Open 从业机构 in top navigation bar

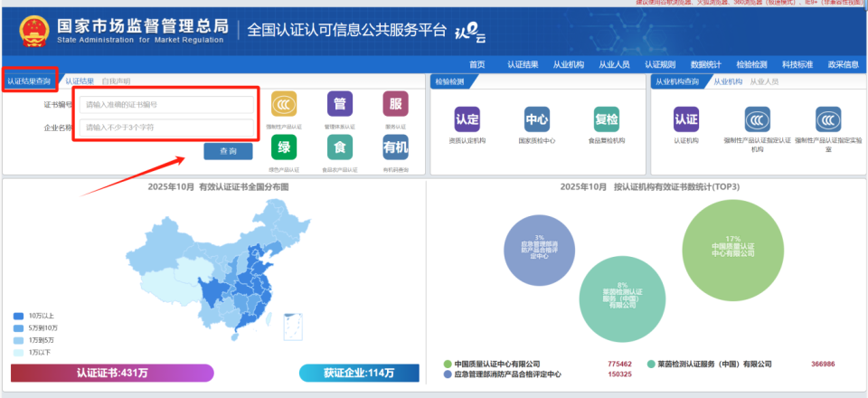(568, 65)
